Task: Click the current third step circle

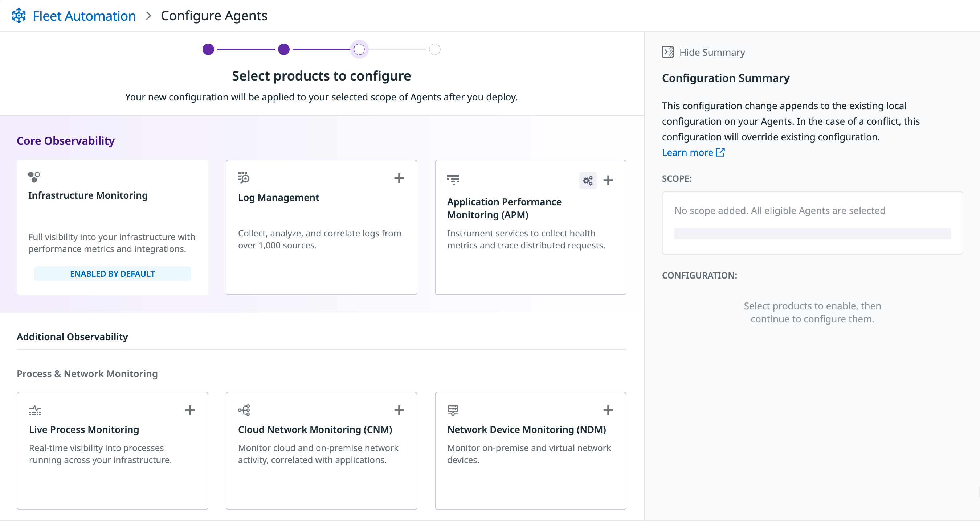Action: pyautogui.click(x=359, y=49)
